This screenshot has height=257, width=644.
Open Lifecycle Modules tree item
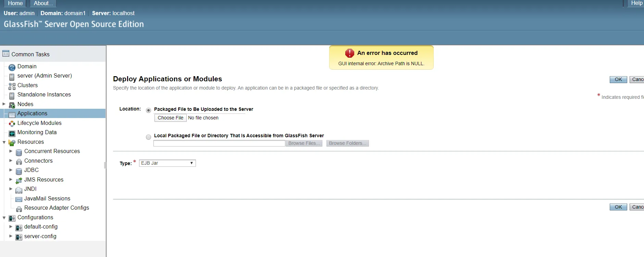39,123
